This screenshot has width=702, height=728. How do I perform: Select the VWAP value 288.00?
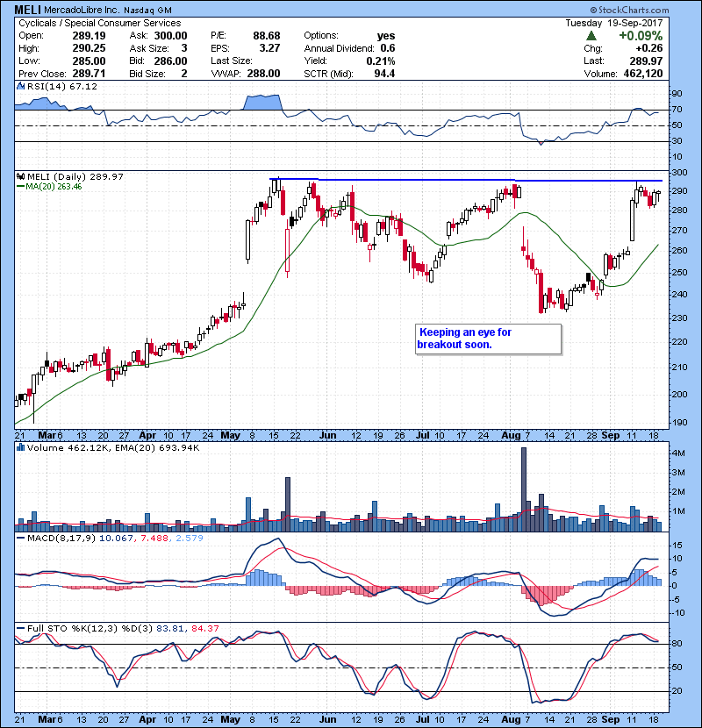click(x=263, y=74)
